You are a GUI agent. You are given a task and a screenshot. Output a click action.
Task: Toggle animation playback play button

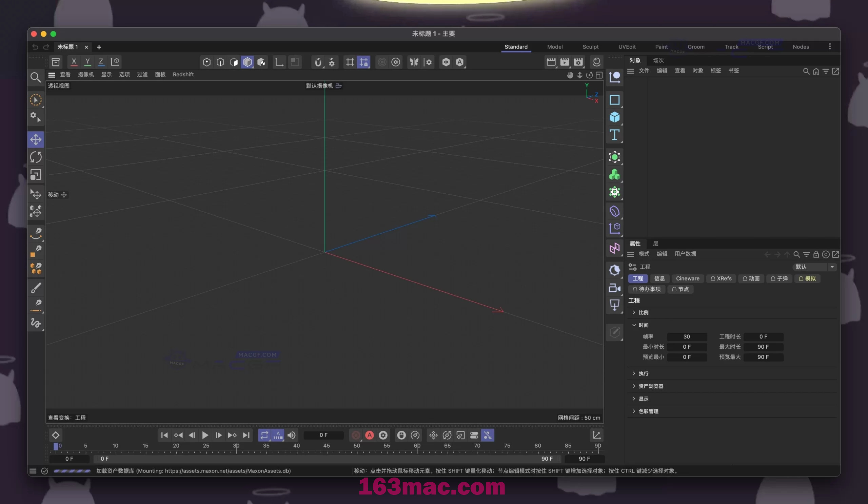[205, 435]
